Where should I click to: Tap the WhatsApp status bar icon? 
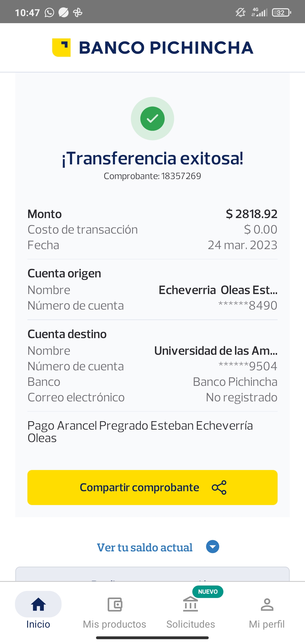(49, 13)
